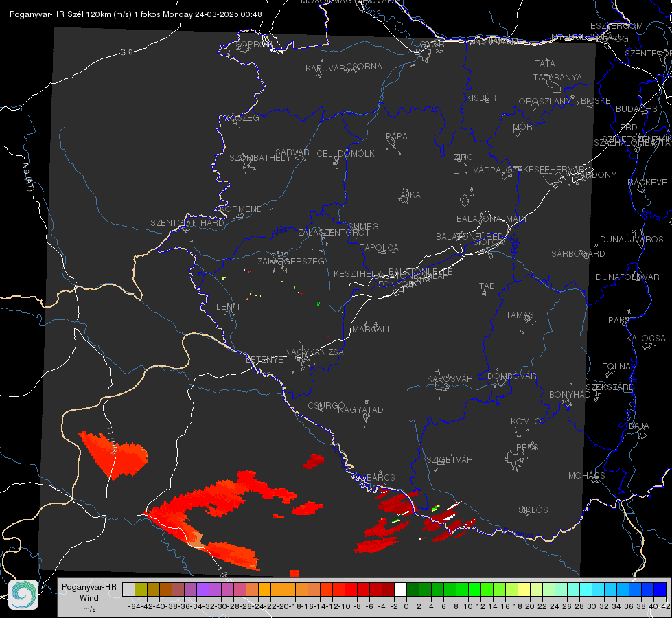Click the SARVAR city label
Image resolution: width=672 pixels, height=618 pixels.
[292, 152]
